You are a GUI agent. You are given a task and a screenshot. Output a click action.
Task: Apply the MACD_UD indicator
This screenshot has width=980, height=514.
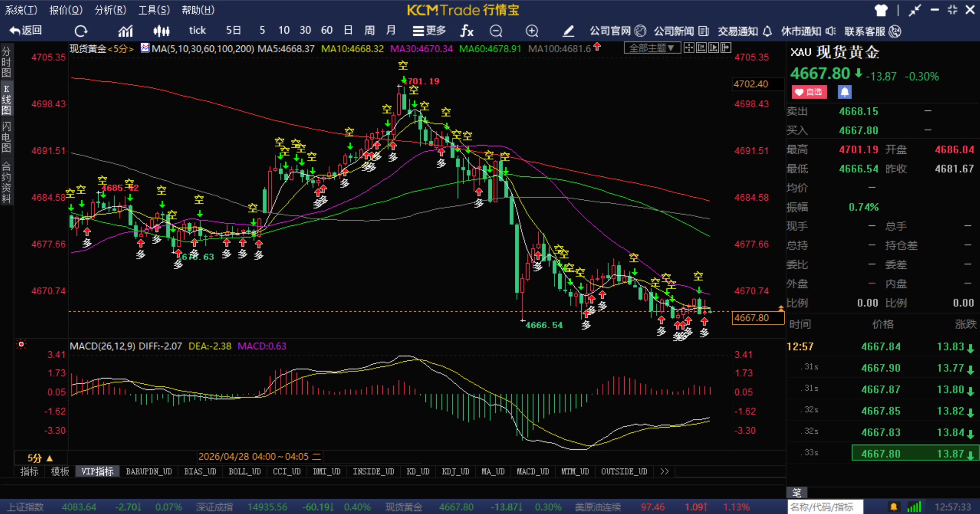(533, 472)
